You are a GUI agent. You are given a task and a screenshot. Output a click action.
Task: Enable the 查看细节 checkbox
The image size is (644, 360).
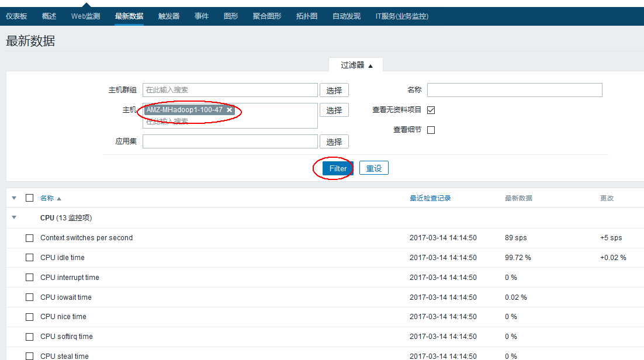pyautogui.click(x=431, y=130)
